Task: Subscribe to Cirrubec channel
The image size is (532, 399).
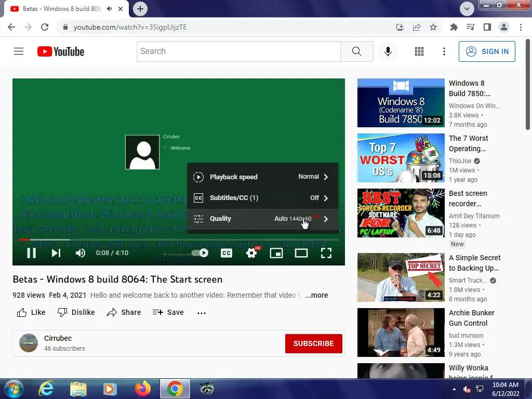Action: 313,343
